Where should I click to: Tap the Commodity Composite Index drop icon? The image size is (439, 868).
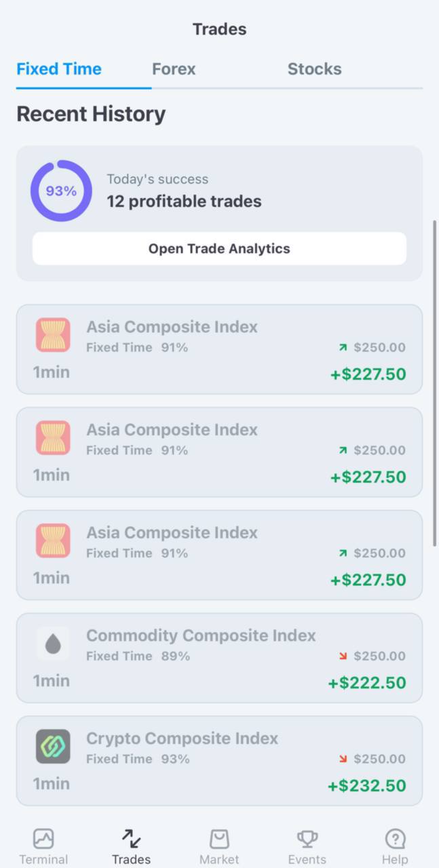coord(53,644)
